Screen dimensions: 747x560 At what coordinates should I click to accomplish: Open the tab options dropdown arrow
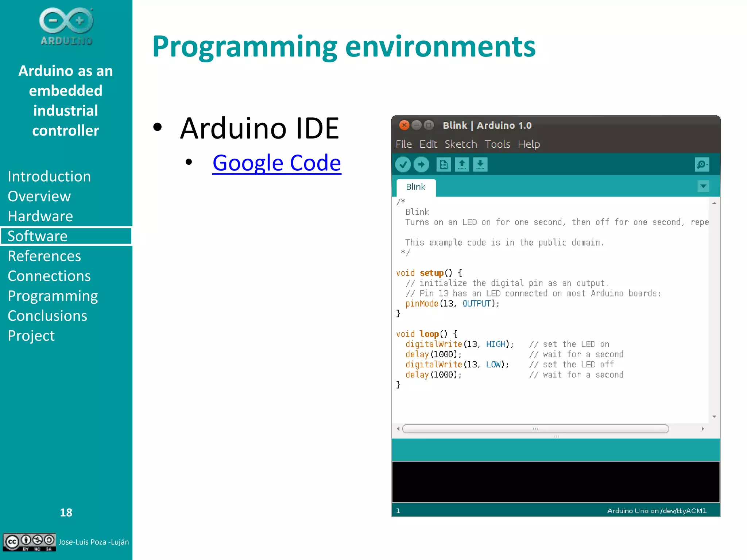[703, 186]
